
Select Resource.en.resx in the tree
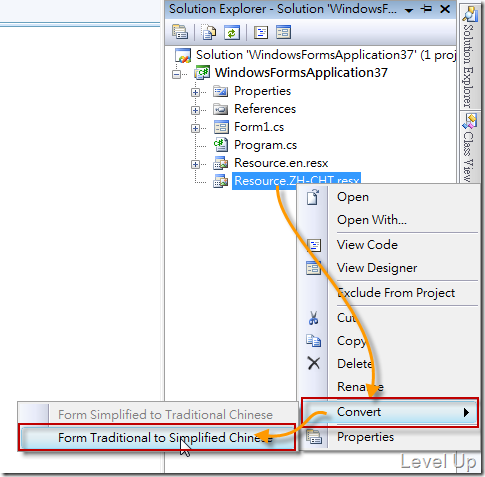281,163
